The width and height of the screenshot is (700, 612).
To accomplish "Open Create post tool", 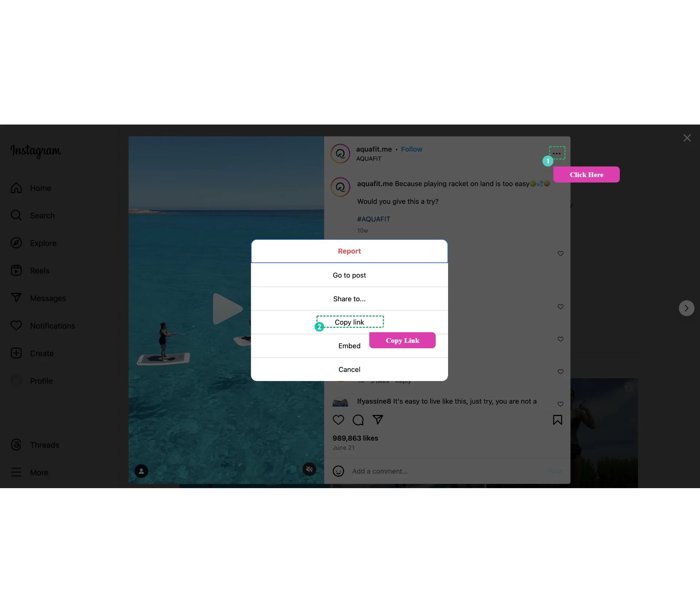I will tap(42, 353).
